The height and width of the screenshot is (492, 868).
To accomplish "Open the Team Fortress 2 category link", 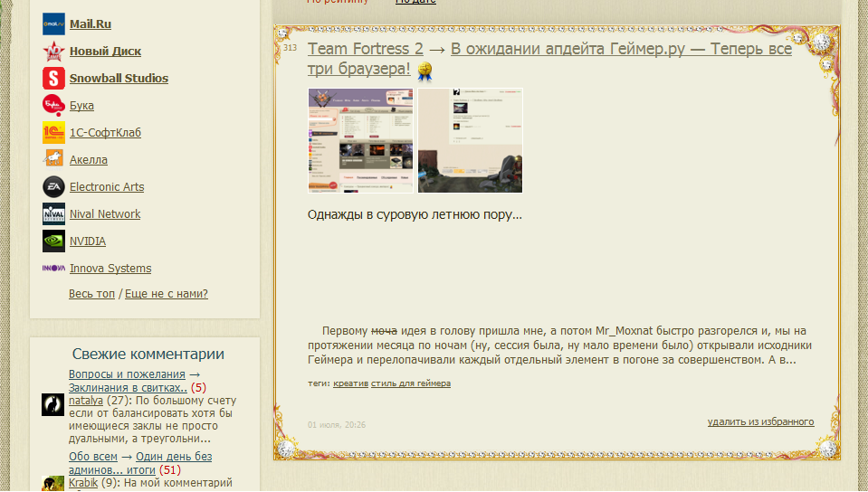I will (366, 49).
